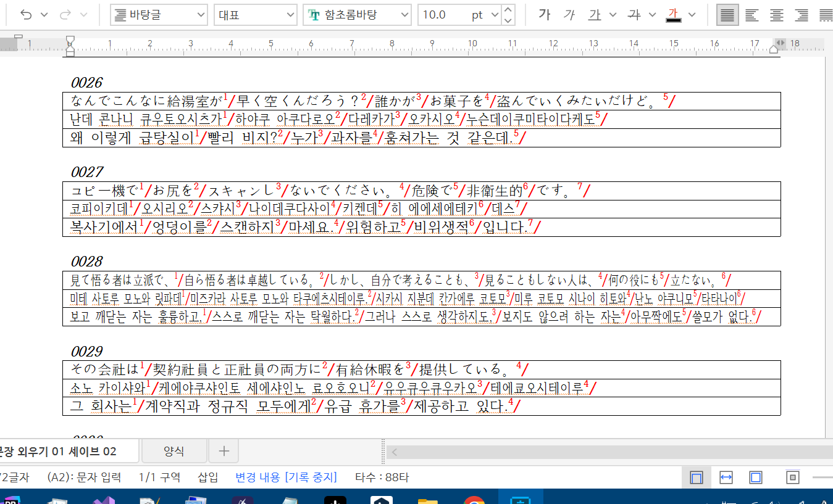The width and height of the screenshot is (833, 504).
Task: Center-align the paragraph
Action: (776, 15)
